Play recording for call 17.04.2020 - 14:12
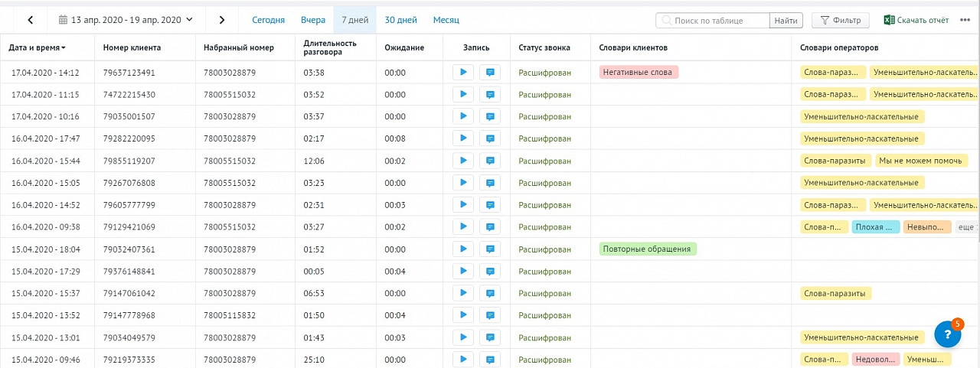The image size is (980, 368). click(462, 73)
